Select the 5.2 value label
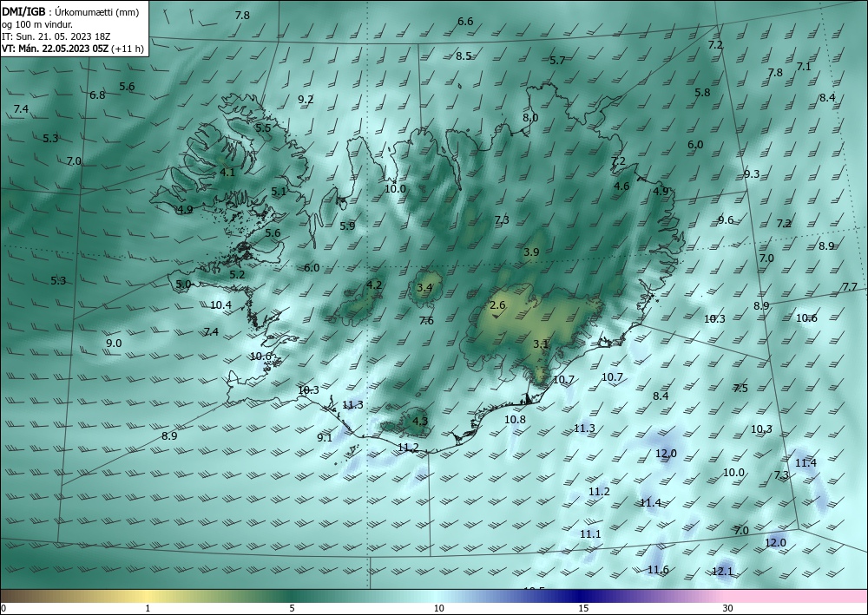868x615 pixels. coord(237,274)
